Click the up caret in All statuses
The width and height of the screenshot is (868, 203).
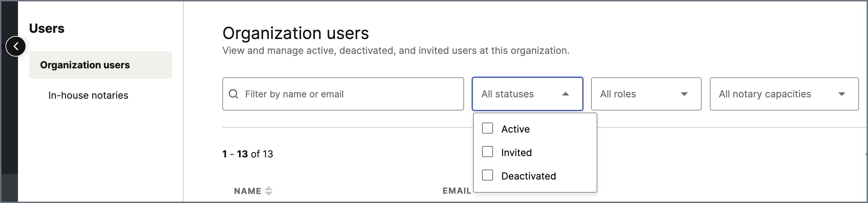pos(566,94)
